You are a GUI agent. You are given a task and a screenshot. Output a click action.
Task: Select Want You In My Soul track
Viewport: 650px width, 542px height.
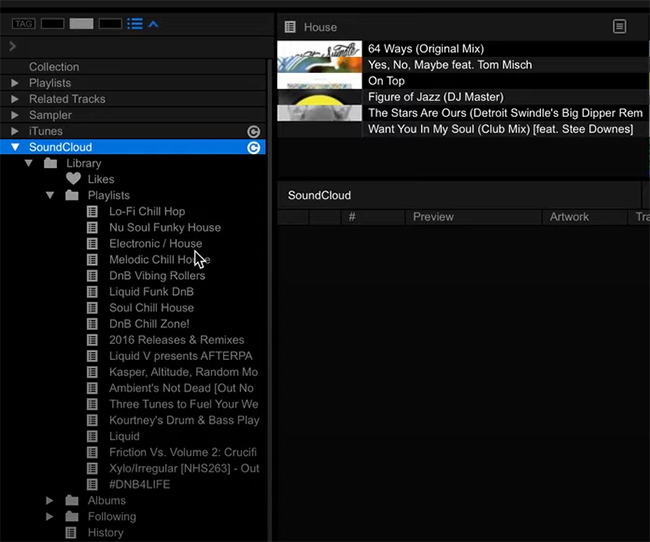[500, 129]
